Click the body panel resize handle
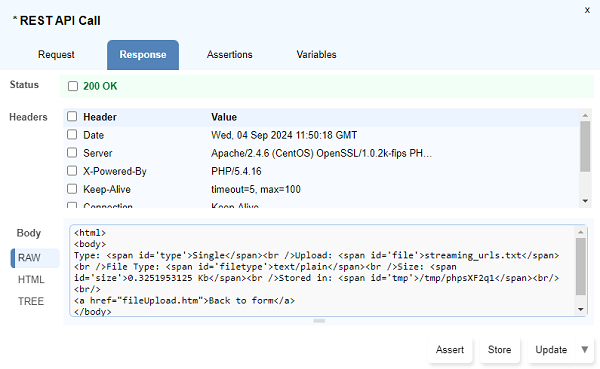 [x=319, y=321]
